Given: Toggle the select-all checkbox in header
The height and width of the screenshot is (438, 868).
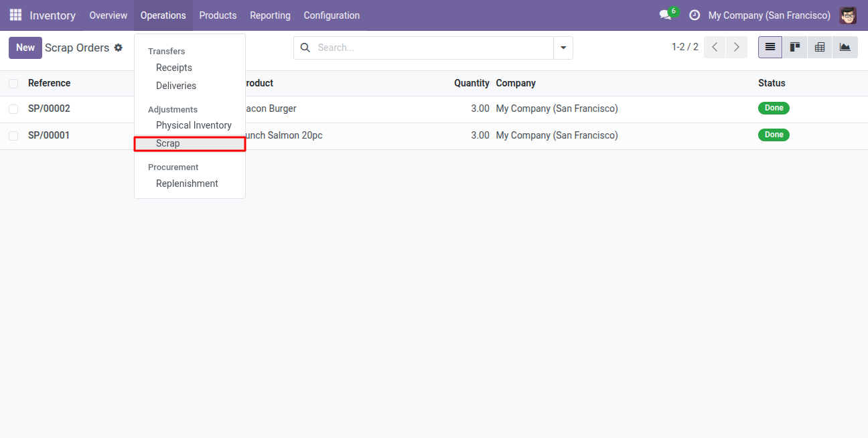Looking at the screenshot, I should coord(13,84).
